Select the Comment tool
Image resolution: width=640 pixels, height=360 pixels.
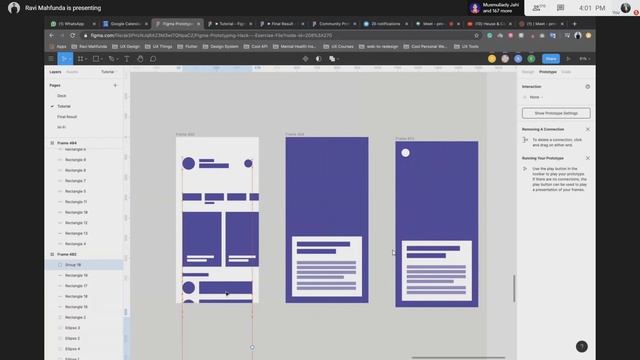[x=153, y=59]
